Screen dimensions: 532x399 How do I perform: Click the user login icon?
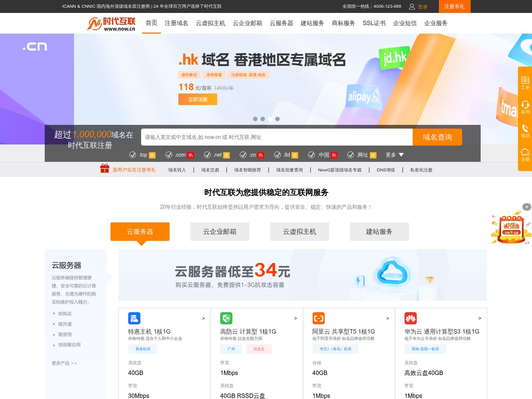coord(412,7)
